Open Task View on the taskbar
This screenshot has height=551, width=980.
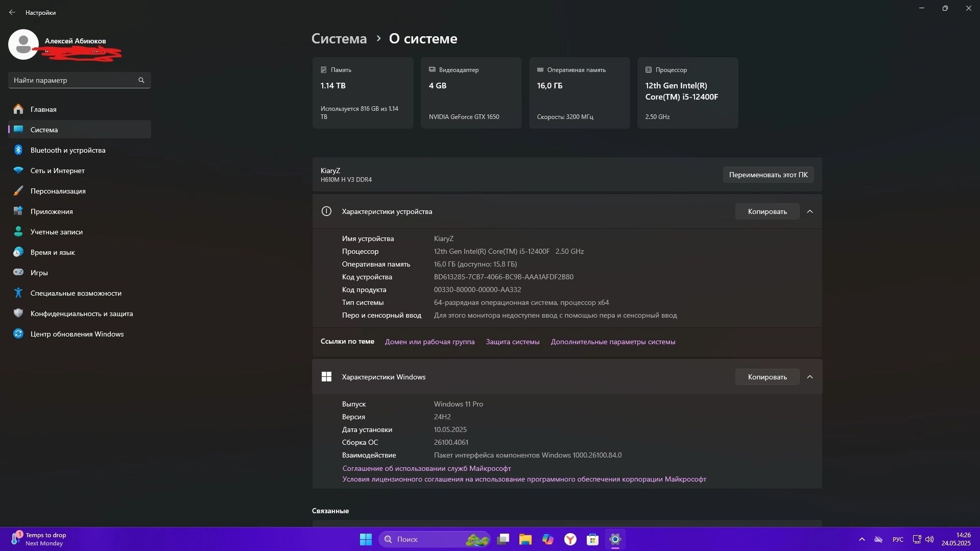[x=504, y=539]
